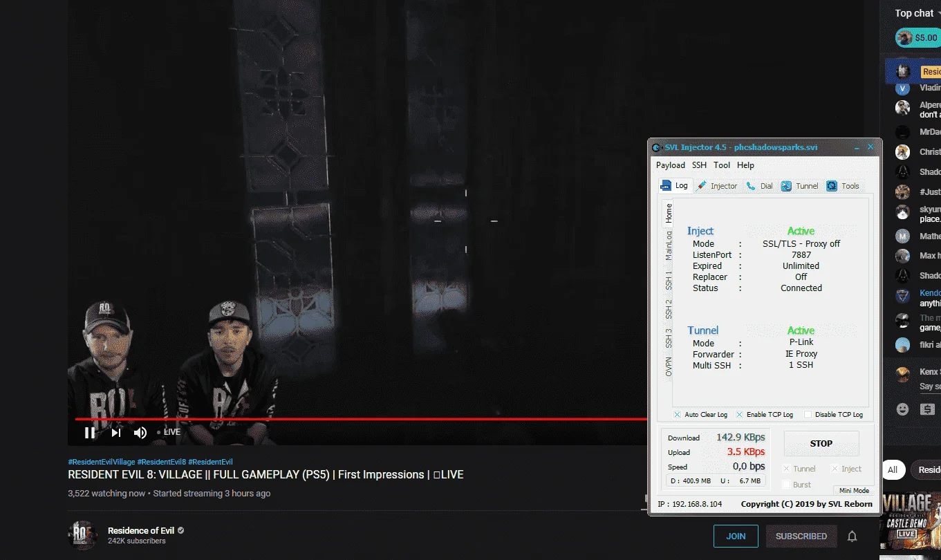Click the ListenPort value 7887
Viewport: 941px width, 560px height.
pos(801,255)
